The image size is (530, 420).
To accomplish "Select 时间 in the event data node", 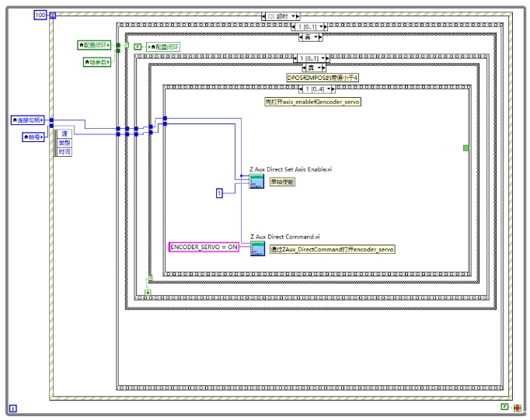I will (65, 152).
